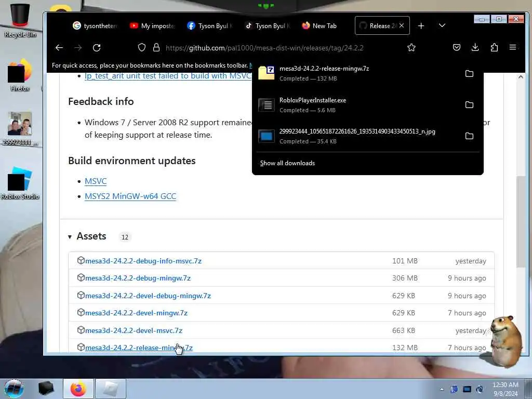This screenshot has height=399, width=532.
Task: Click the GitHub URL address bar
Action: point(264,48)
